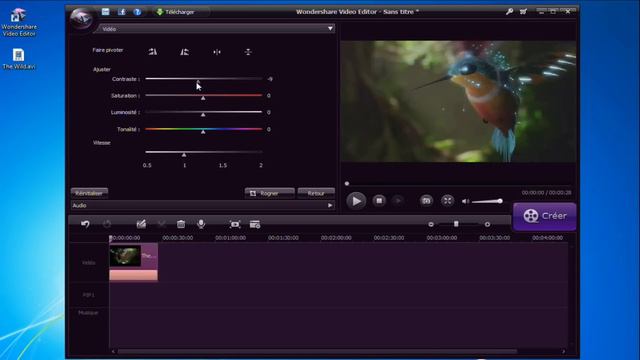Image resolution: width=640 pixels, height=360 pixels.
Task: Zoom out the timeline with minus icon
Action: coord(431,224)
